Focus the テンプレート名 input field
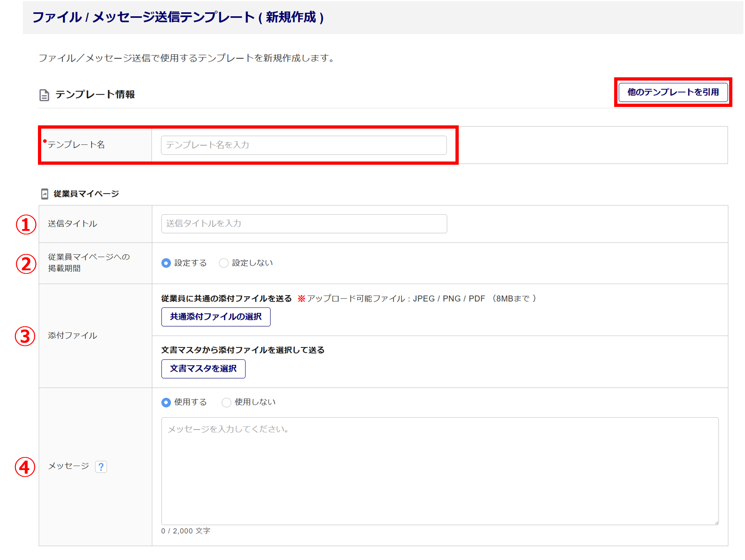Image resolution: width=745 pixels, height=560 pixels. 303,145
